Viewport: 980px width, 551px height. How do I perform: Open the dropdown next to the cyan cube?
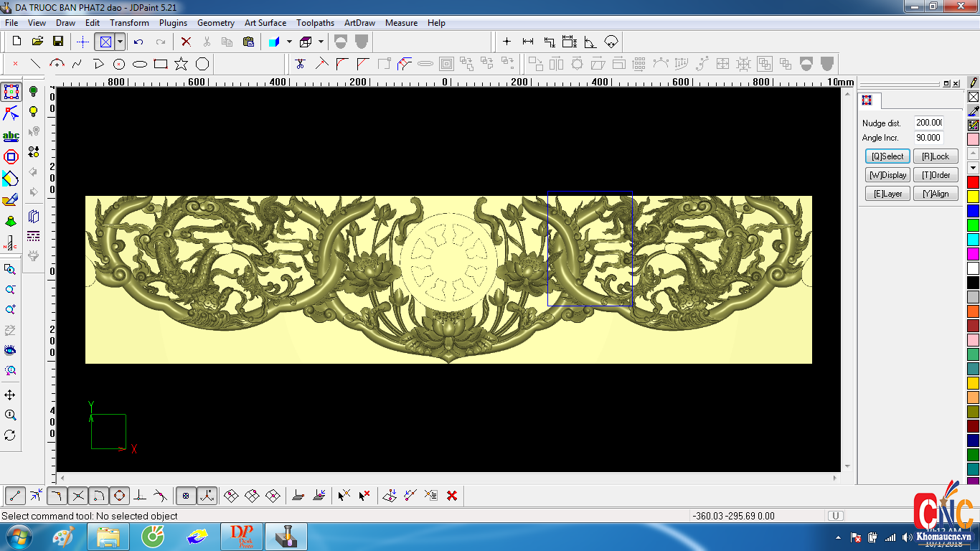point(289,42)
